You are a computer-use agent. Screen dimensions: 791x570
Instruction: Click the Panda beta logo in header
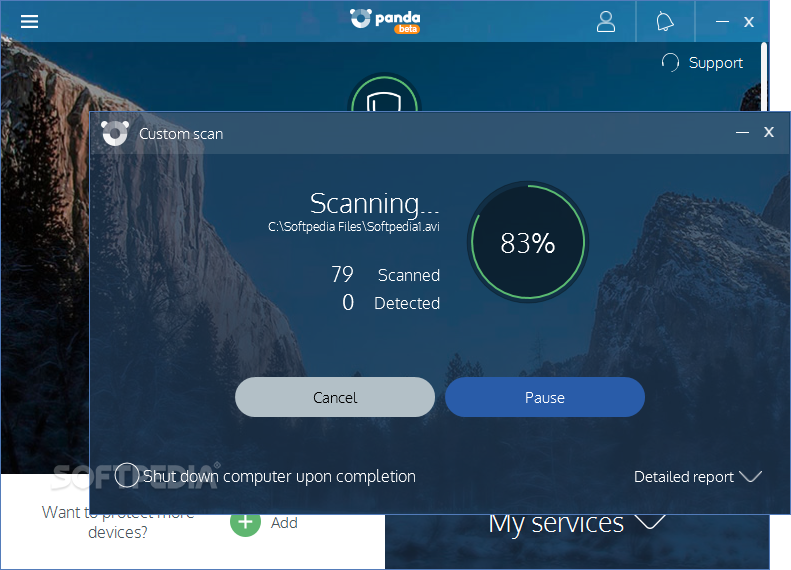tap(385, 21)
